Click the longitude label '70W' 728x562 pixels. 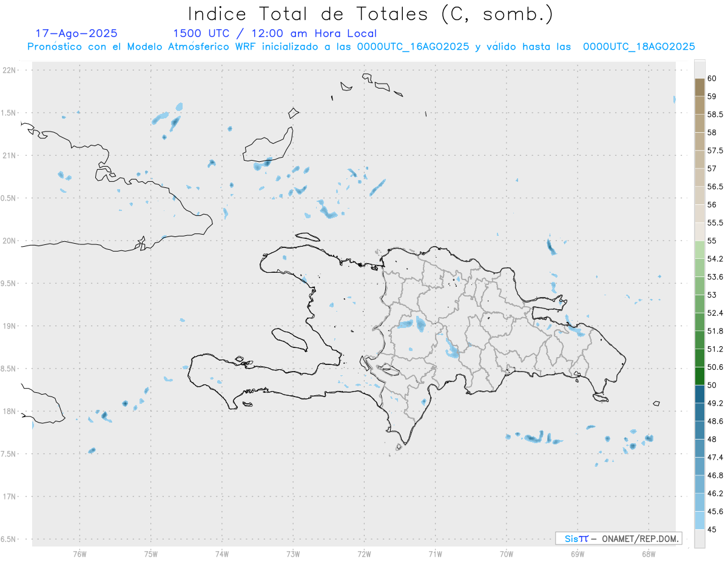506,554
